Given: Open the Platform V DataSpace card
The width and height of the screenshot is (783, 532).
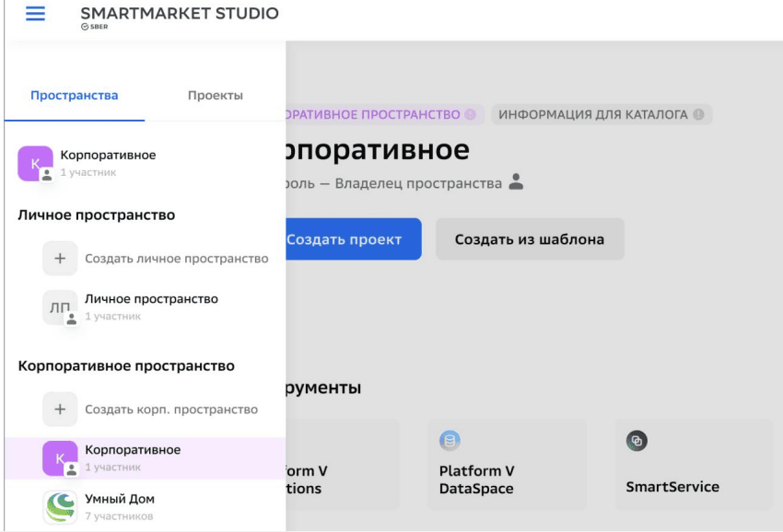Looking at the screenshot, I should 507,465.
